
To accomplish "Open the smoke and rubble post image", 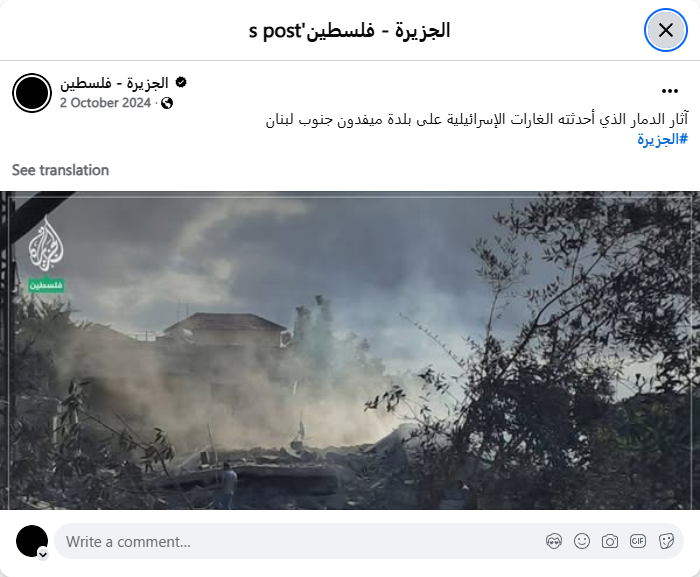I will click(350, 351).
